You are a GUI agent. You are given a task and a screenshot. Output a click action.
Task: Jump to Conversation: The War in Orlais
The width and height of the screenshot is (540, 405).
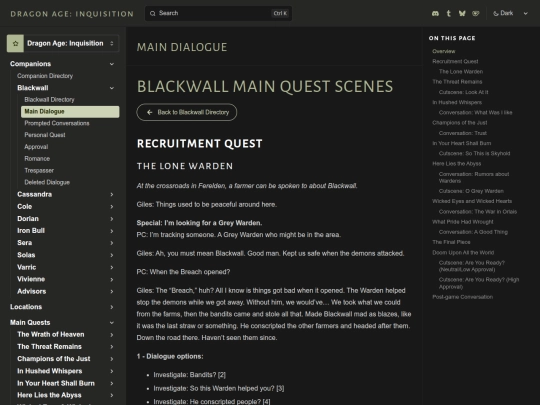point(478,212)
